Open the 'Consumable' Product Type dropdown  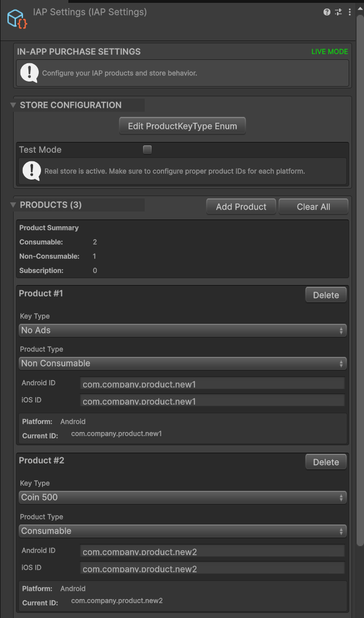pos(182,530)
